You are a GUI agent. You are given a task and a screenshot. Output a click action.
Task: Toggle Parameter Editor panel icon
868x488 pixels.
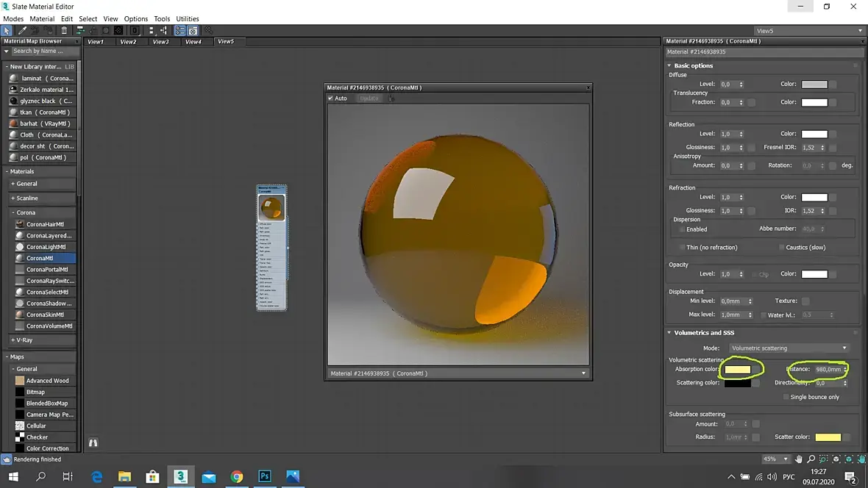pos(193,30)
